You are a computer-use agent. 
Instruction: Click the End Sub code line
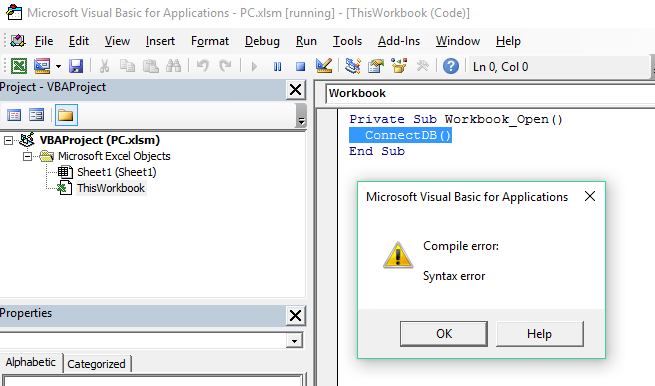click(377, 151)
